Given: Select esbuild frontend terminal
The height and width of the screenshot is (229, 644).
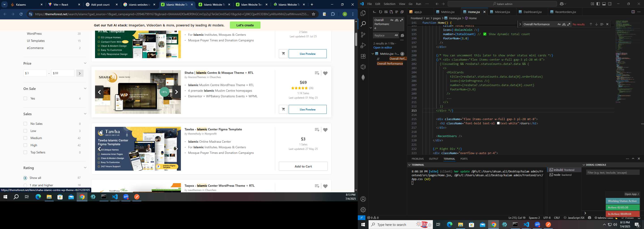Looking at the screenshot, I should 564,170.
